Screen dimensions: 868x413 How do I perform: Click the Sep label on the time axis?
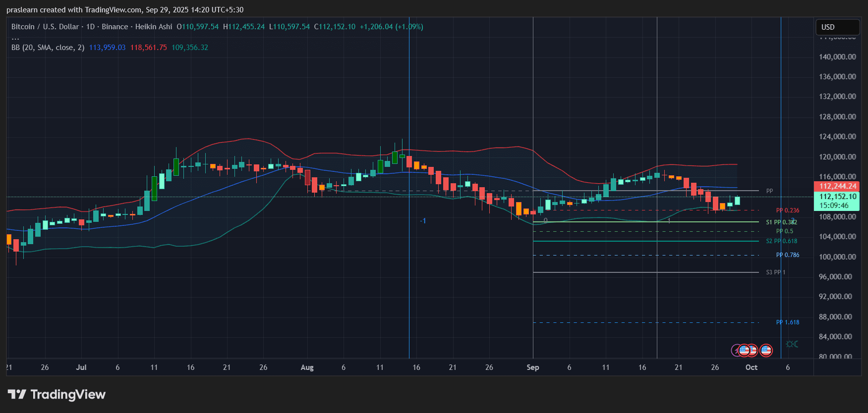532,367
